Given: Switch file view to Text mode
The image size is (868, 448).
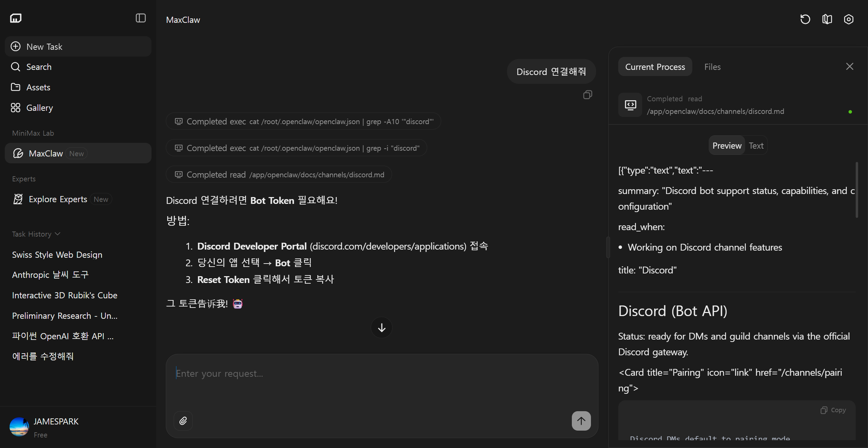Looking at the screenshot, I should (756, 146).
